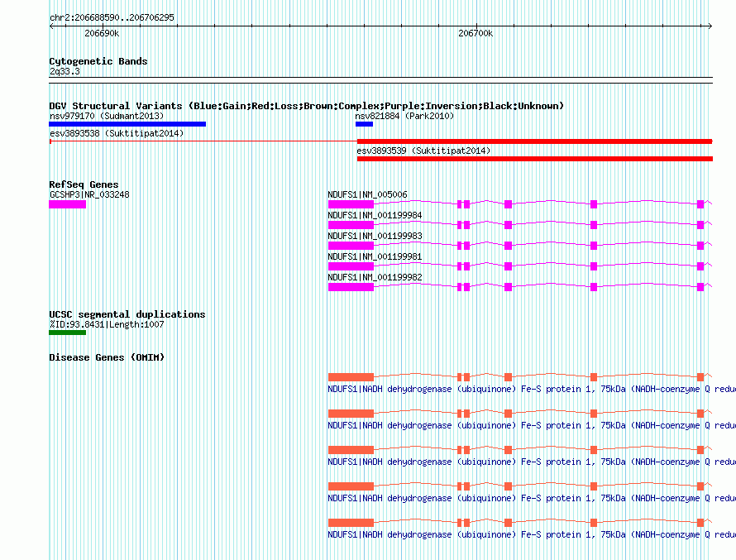This screenshot has width=736, height=560.
Task: Select the large magenta exon of NM_005006
Action: [351, 204]
